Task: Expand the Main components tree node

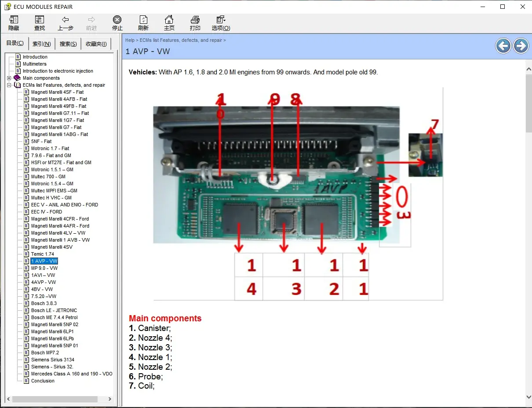Action: pos(9,78)
